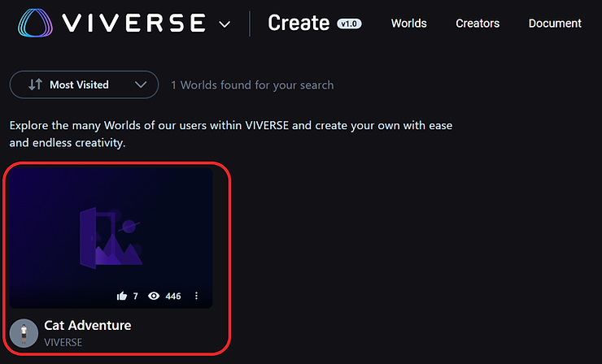
Task: Expand the VIVERSE dropdown chevron
Action: pos(225,24)
